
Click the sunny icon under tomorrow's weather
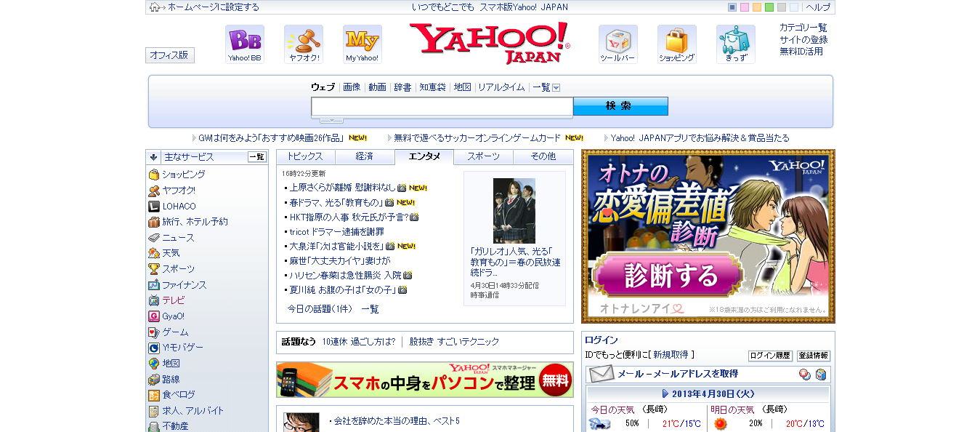point(720,423)
